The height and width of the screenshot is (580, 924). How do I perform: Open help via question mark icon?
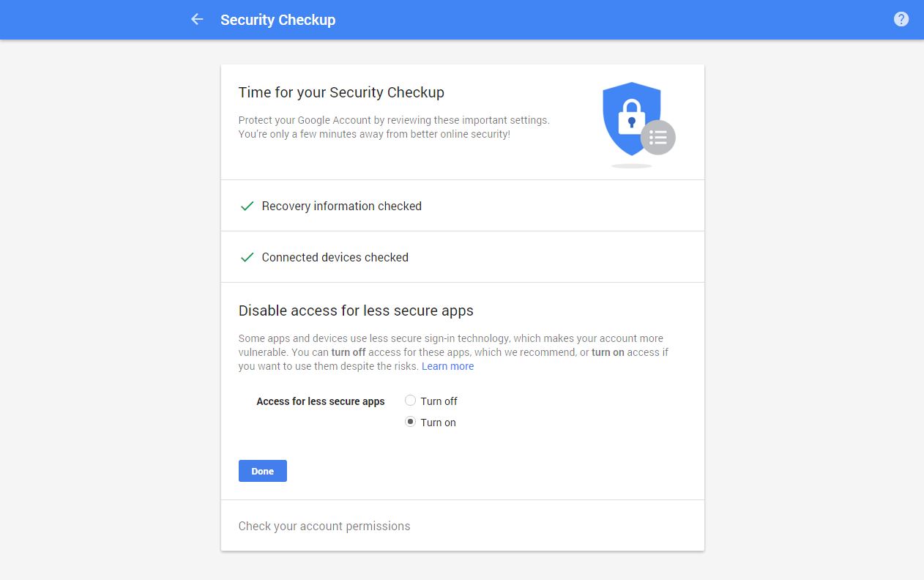(x=901, y=20)
